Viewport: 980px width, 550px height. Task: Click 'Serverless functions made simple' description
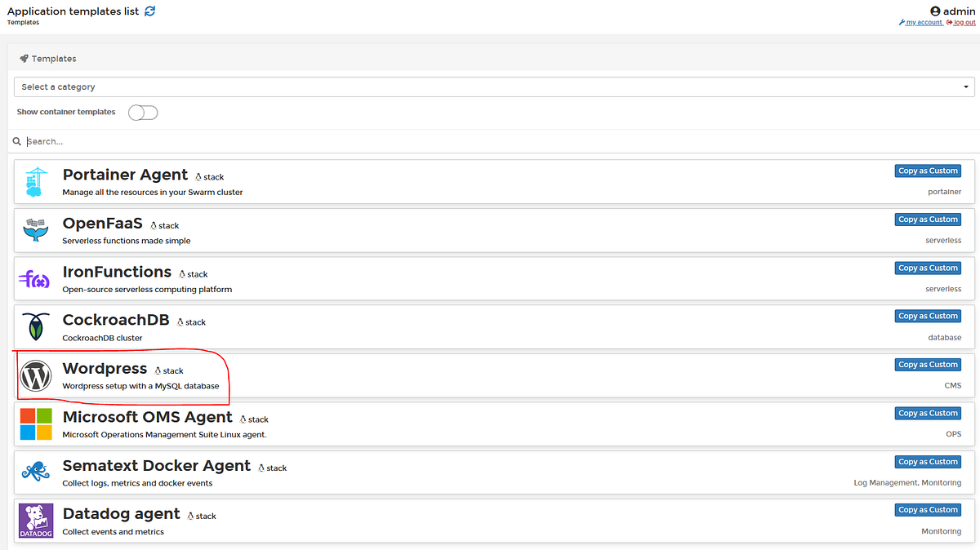click(x=127, y=241)
